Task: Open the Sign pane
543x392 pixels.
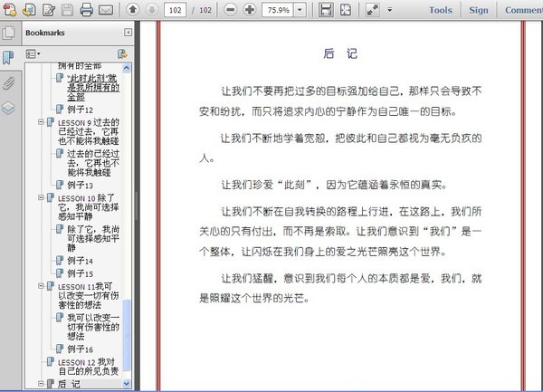Action: (x=479, y=10)
